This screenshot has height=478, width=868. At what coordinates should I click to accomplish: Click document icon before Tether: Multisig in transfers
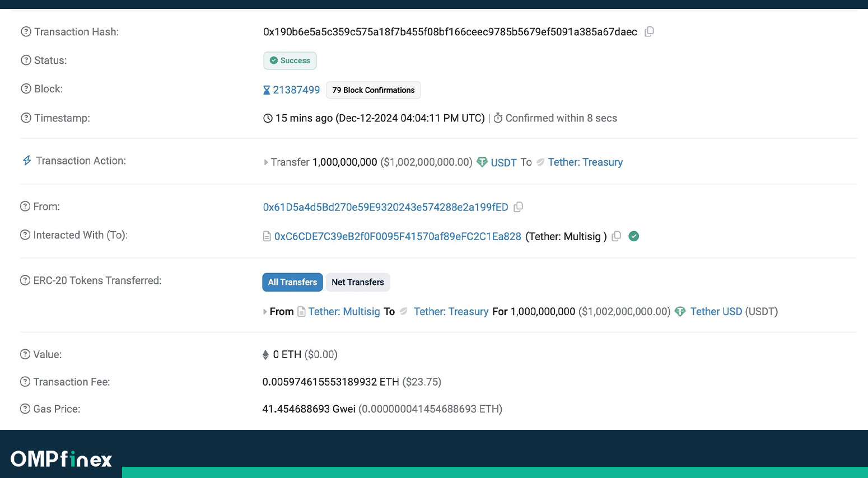tap(301, 312)
